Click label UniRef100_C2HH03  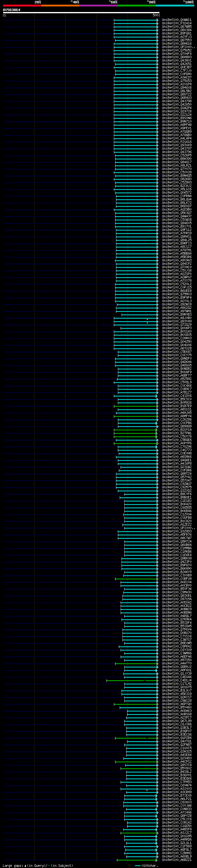[x=176, y=338]
